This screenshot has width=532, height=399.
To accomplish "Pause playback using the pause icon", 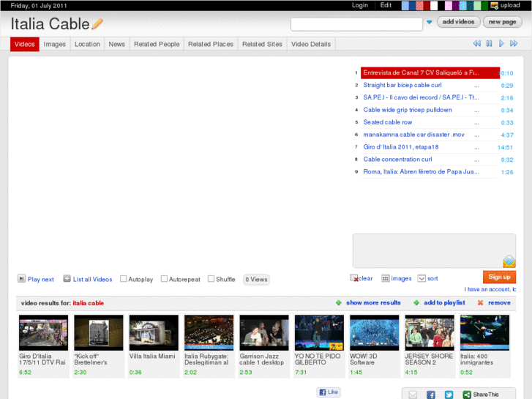I will point(489,43).
